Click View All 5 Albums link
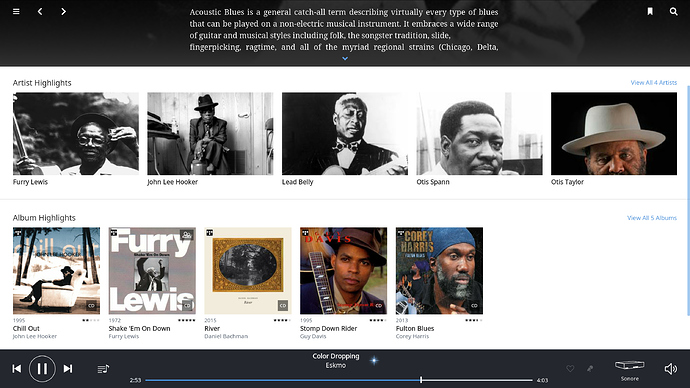Viewport: 690px width, 388px height. [652, 218]
